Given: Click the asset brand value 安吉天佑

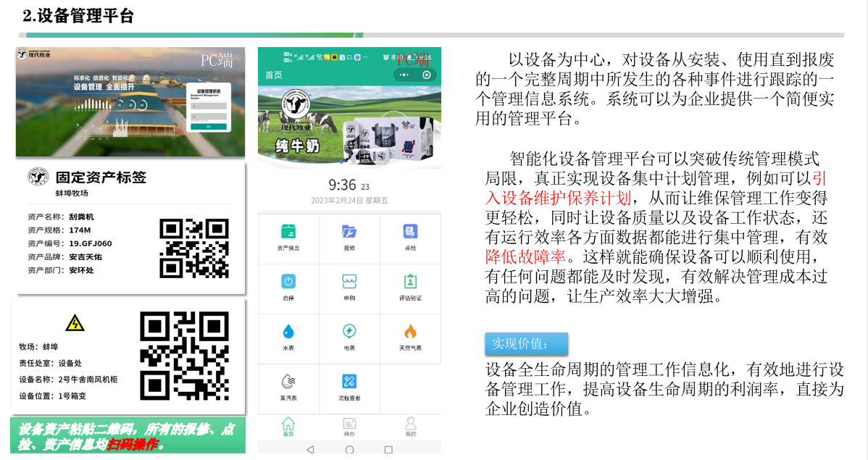Looking at the screenshot, I should click(85, 257).
